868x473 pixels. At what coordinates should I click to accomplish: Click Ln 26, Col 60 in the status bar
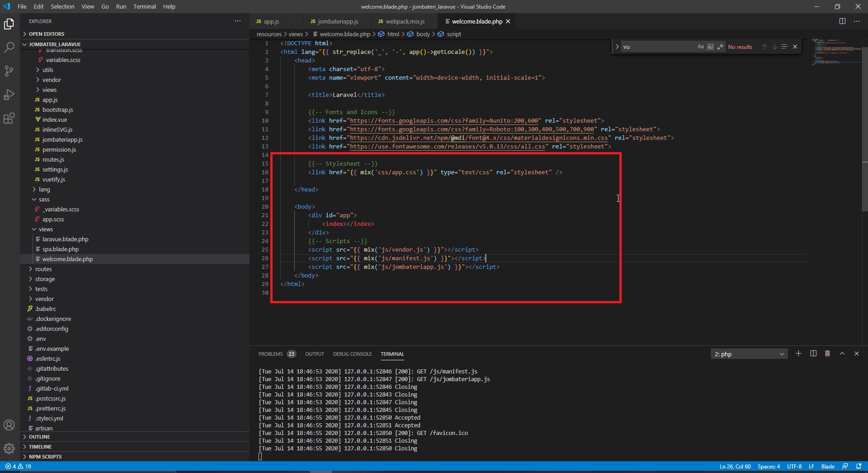pos(735,466)
